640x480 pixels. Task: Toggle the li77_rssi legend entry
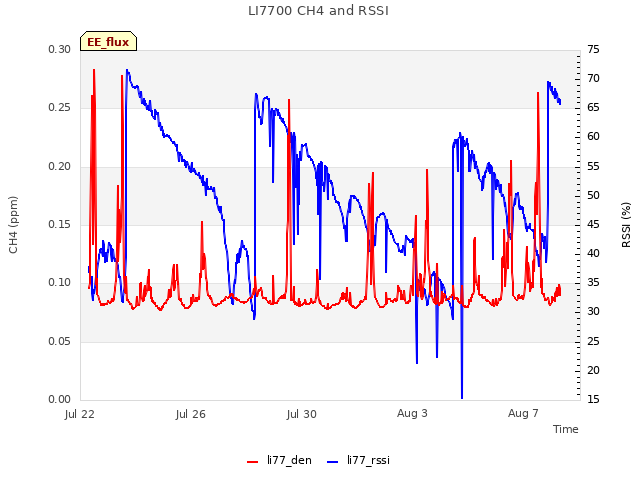(x=358, y=460)
